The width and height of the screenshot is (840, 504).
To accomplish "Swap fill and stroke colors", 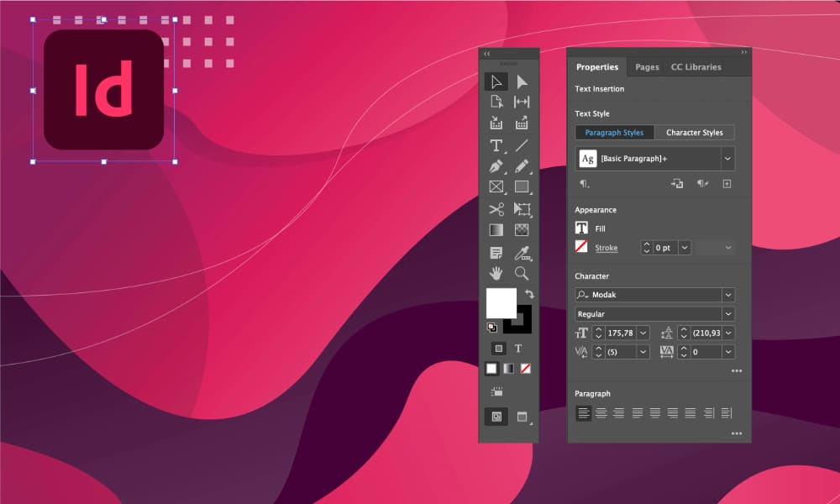I will point(529,293).
